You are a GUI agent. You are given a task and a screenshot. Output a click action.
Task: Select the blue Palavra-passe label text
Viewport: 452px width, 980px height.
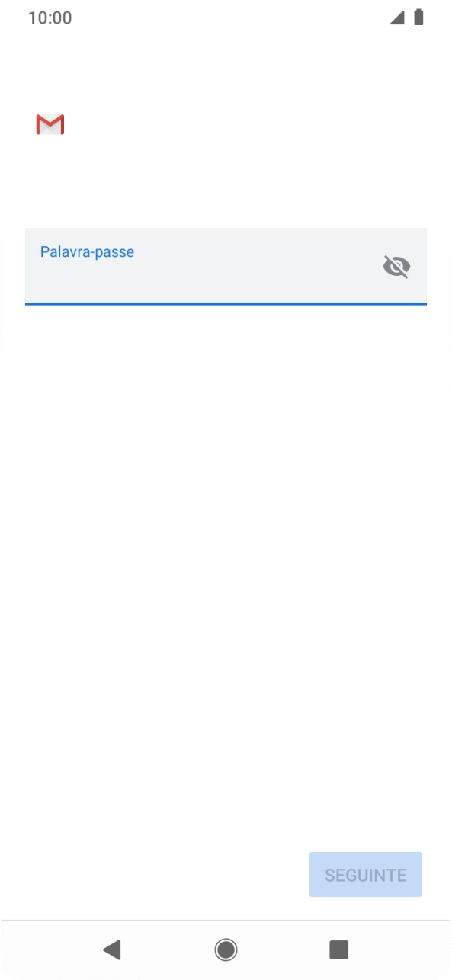[87, 251]
